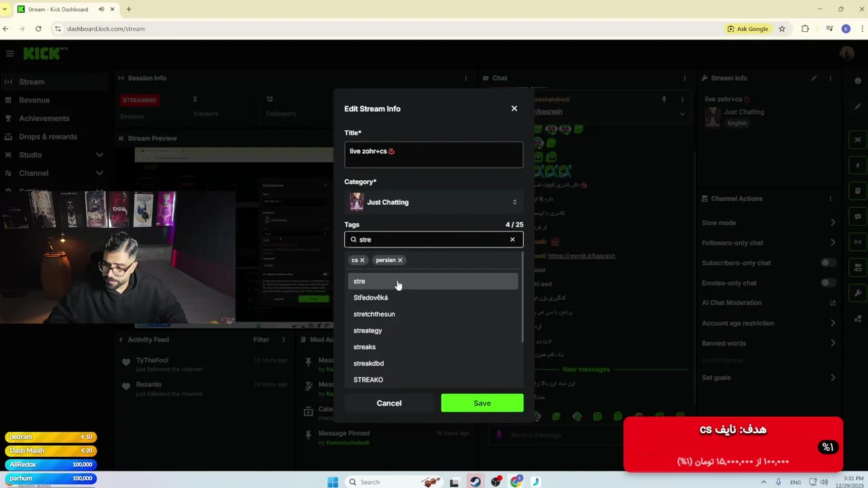
Task: Reload the browser page
Action: [x=38, y=28]
